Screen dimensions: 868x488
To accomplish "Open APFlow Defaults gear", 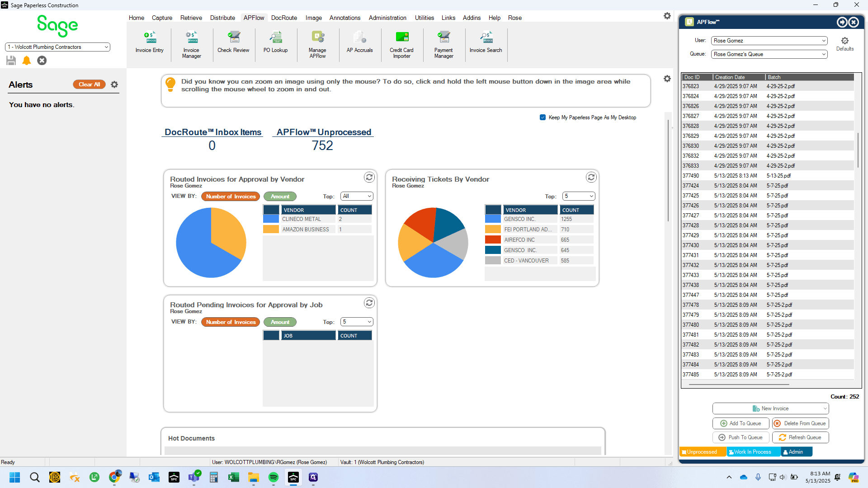I will click(845, 43).
